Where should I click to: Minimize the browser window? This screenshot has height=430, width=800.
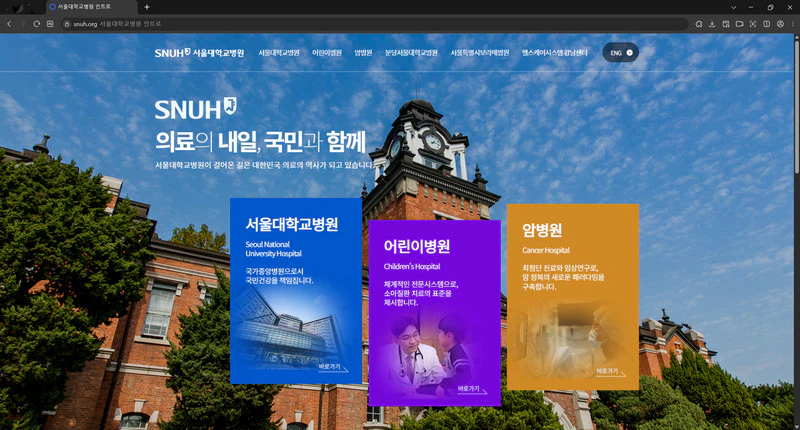pyautogui.click(x=751, y=7)
